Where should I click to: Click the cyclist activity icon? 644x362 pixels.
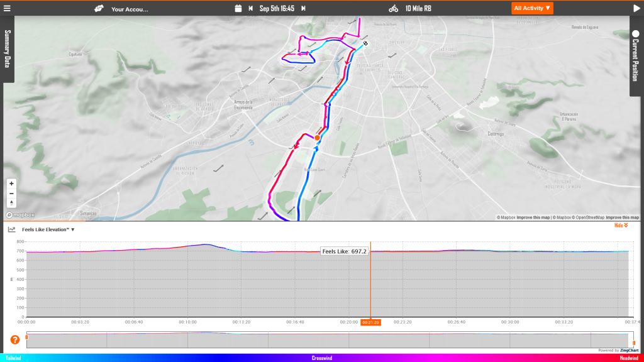pos(393,9)
